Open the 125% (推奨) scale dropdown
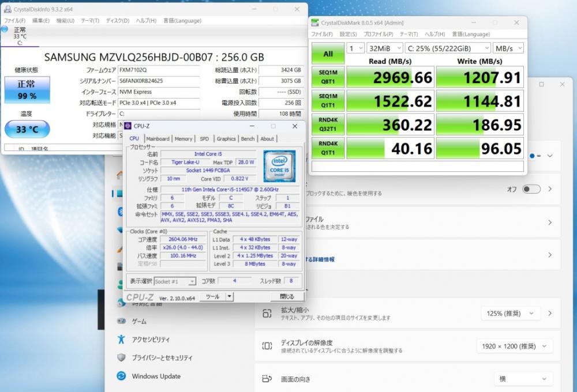 point(511,313)
